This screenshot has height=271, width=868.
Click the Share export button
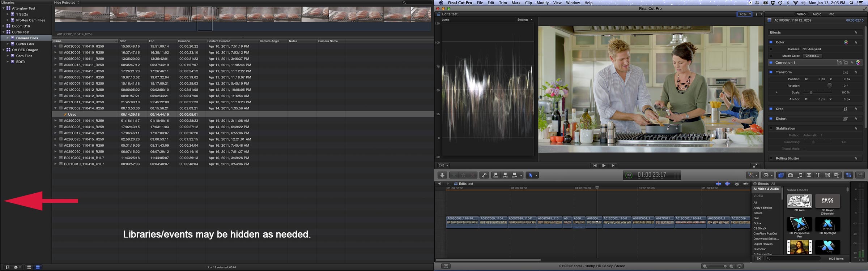point(860,175)
